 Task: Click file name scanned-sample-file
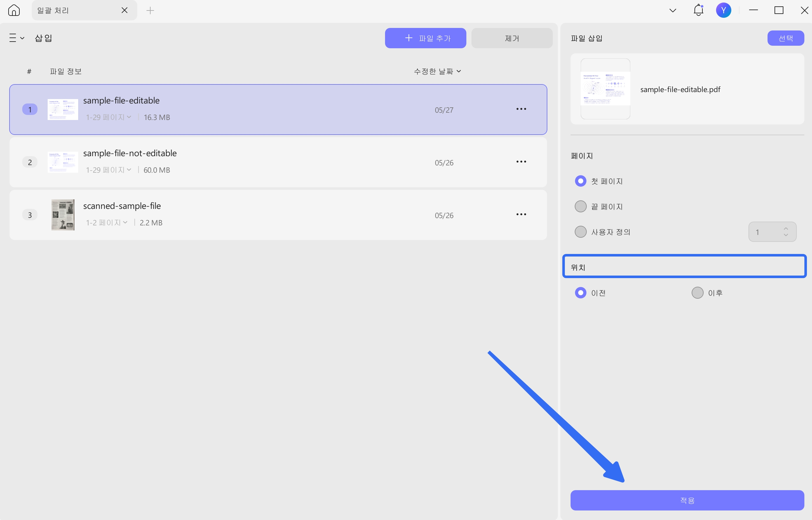coord(122,206)
